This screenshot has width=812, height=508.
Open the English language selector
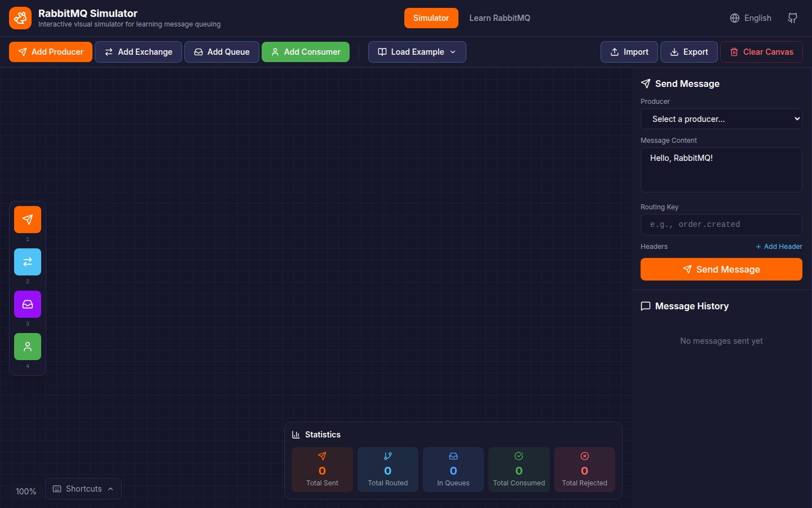coord(751,18)
